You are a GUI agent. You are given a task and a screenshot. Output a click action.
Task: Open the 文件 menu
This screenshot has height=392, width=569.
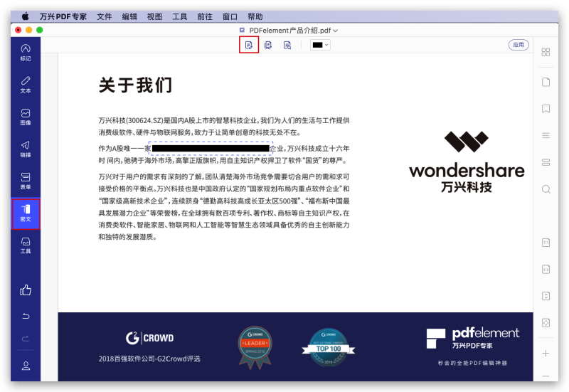coord(104,16)
